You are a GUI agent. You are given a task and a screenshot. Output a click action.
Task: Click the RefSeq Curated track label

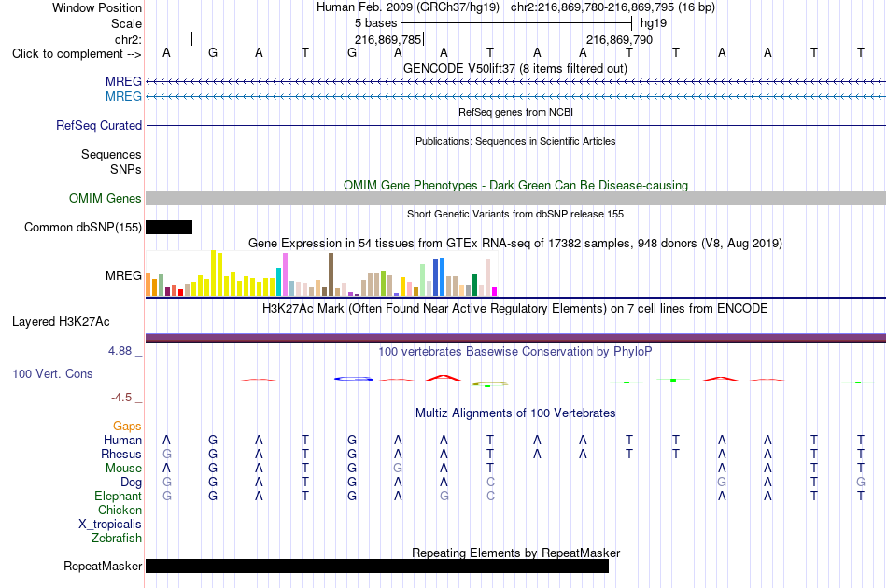pos(98,125)
